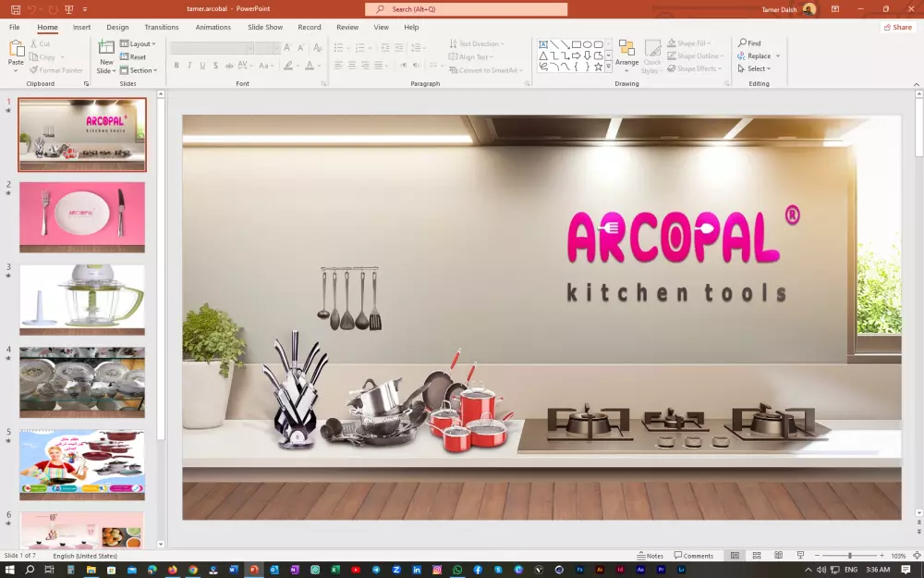This screenshot has height=578, width=924.
Task: Switch to the Insert ribbon tab
Action: click(81, 27)
